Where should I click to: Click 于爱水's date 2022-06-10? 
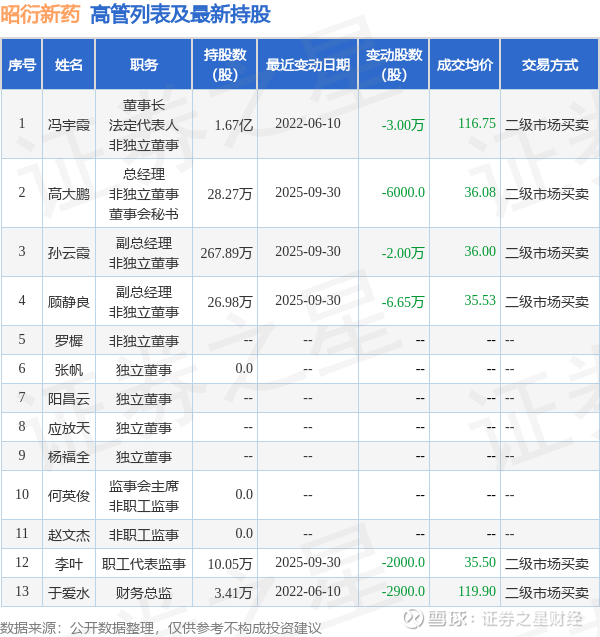[x=308, y=591]
